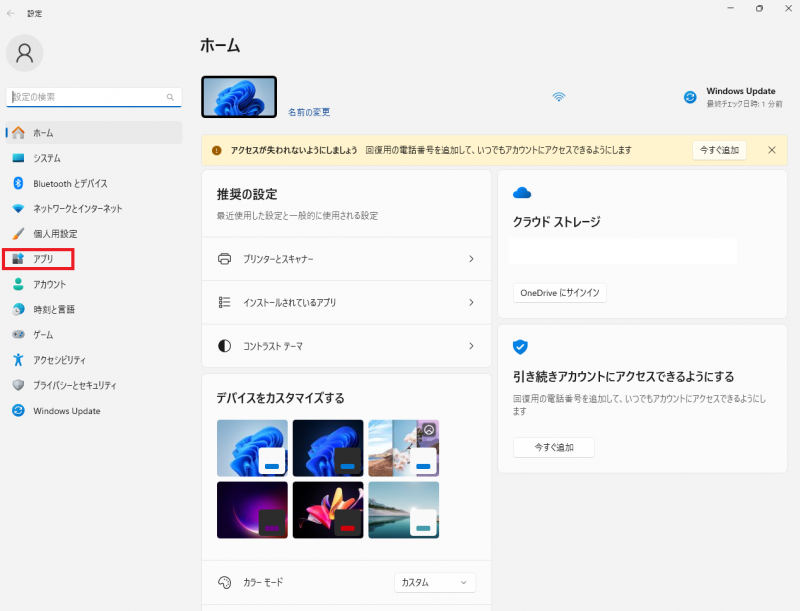Click the プライバシーとセキュリティ shield icon

pyautogui.click(x=18, y=385)
